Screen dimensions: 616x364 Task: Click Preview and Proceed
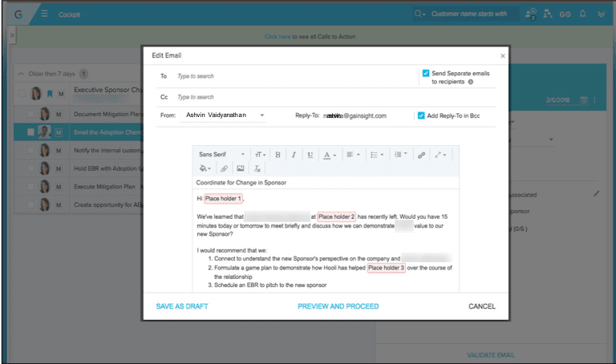point(338,306)
